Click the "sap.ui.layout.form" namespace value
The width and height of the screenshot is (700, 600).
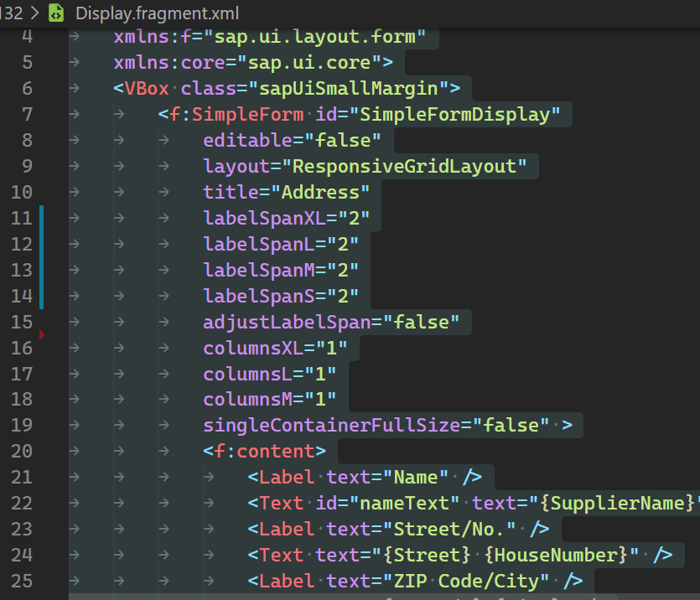coord(314,37)
